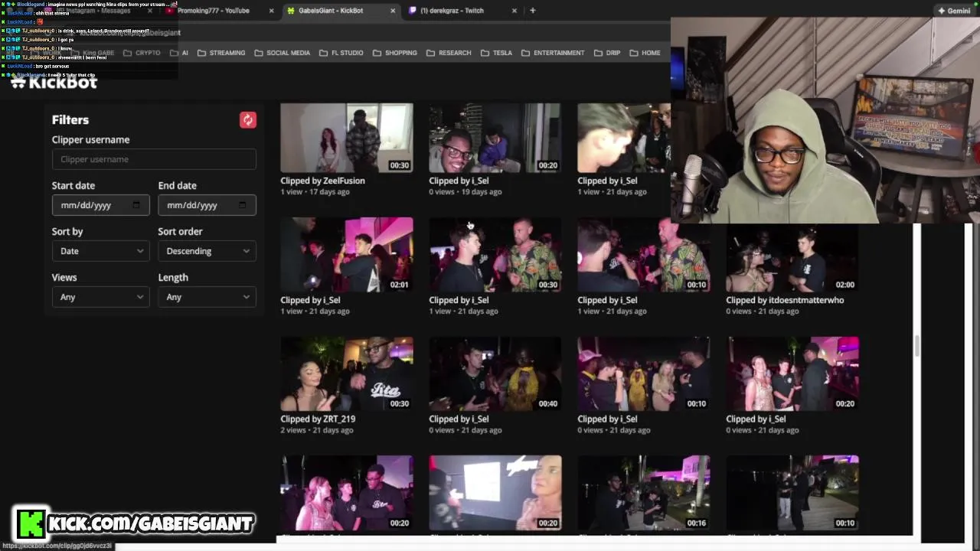Open the Sort order Descending dropdown

click(x=207, y=251)
